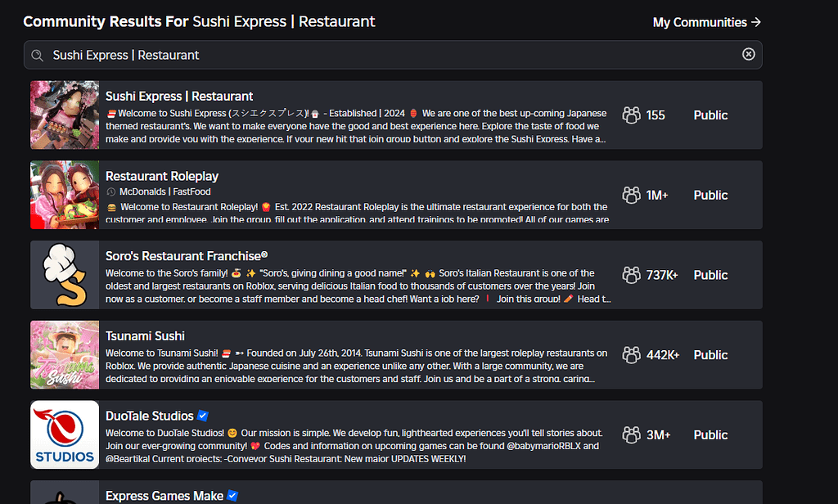Screen dimensions: 838x504
Task: Open the Express Games Make title
Action: [x=164, y=496]
